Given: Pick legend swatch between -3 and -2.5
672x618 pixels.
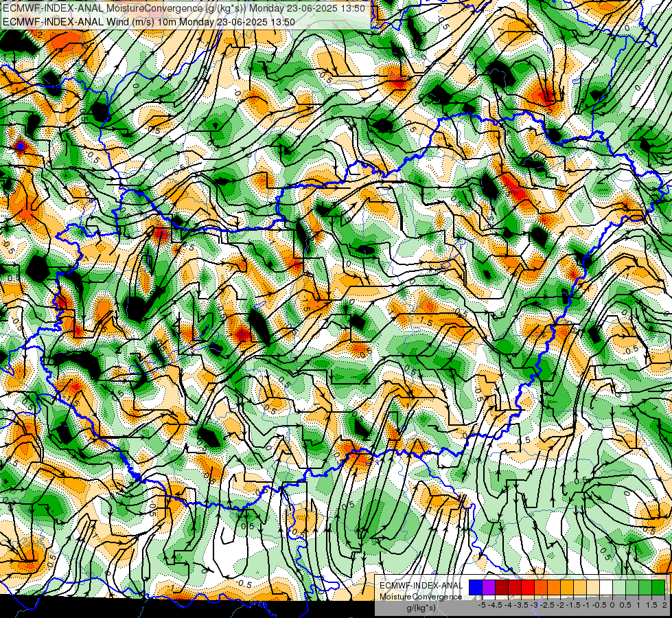Looking at the screenshot, I should point(541,587).
